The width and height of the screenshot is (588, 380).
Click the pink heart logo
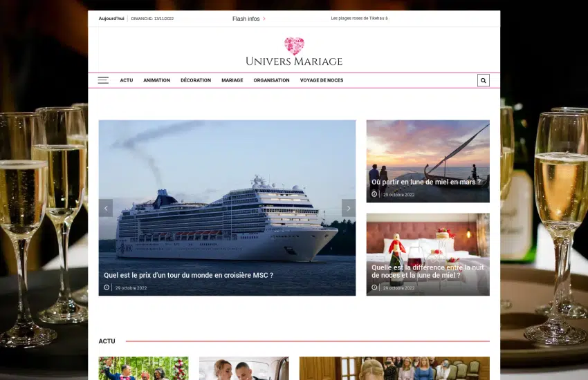pos(294,46)
